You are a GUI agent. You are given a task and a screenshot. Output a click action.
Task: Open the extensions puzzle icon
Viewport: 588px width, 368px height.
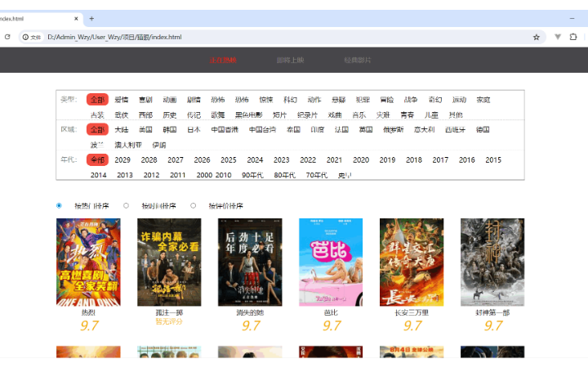[x=573, y=37]
